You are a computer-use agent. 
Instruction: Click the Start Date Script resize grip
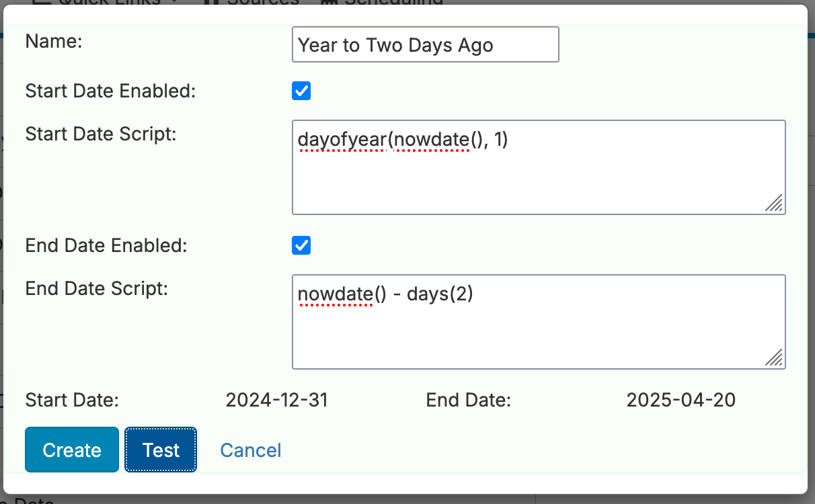[x=774, y=203]
